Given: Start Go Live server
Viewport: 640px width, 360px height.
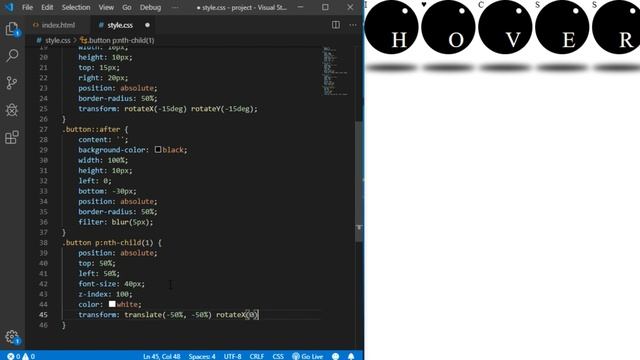Looking at the screenshot, I should point(308,356).
